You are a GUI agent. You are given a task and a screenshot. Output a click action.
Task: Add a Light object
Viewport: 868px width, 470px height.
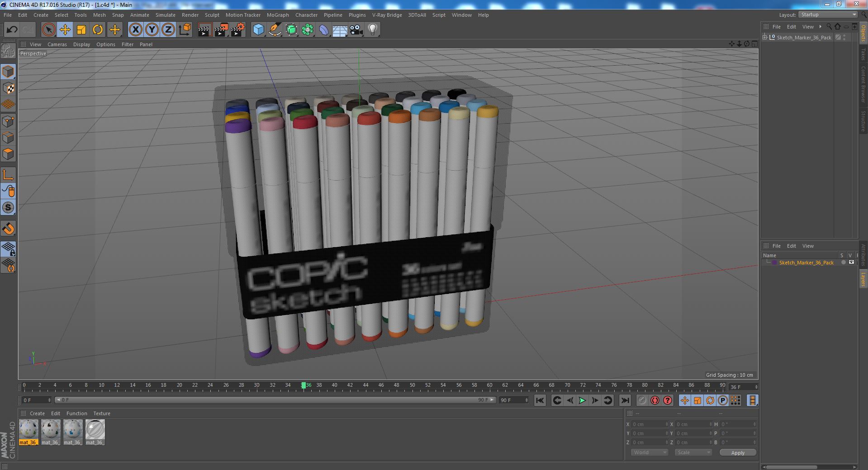(373, 30)
